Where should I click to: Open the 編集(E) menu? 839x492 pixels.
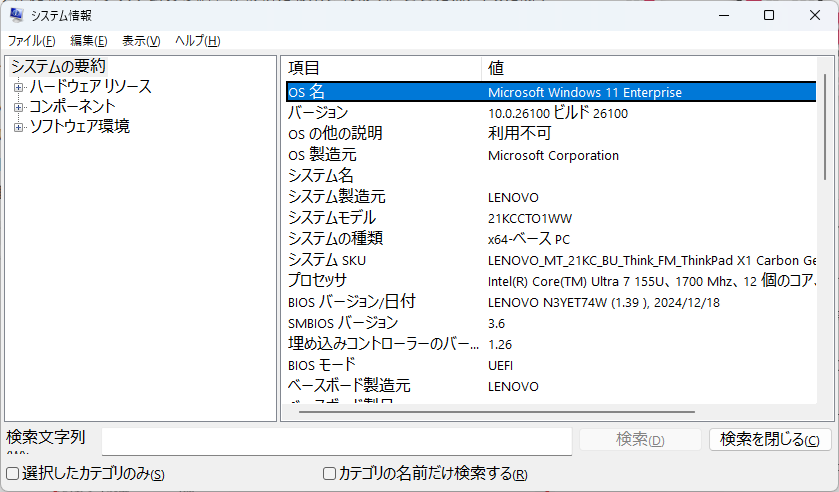89,41
